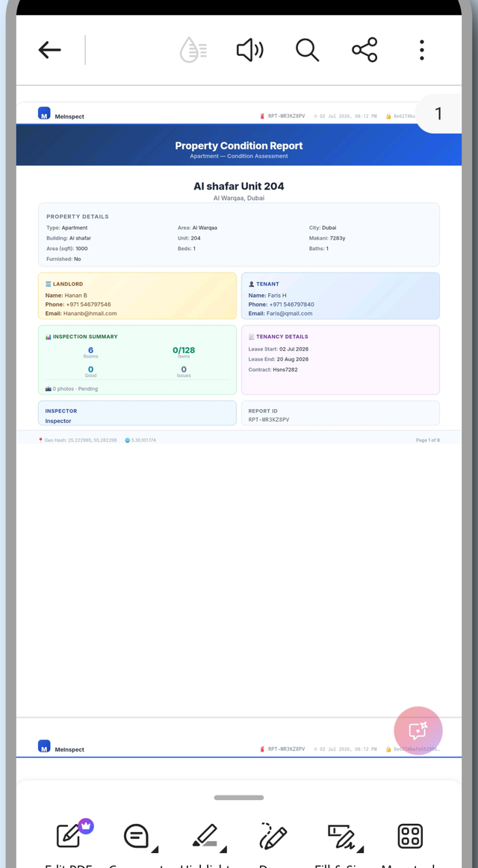Screen dimensions: 478x868
Task: Click the Geo Hash coordinates footer
Action: click(x=78, y=440)
